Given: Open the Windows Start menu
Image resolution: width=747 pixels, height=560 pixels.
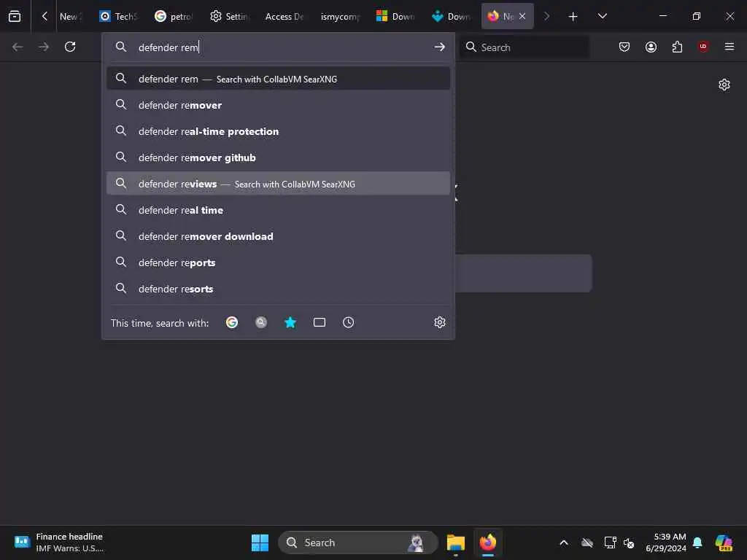Looking at the screenshot, I should coord(260,542).
